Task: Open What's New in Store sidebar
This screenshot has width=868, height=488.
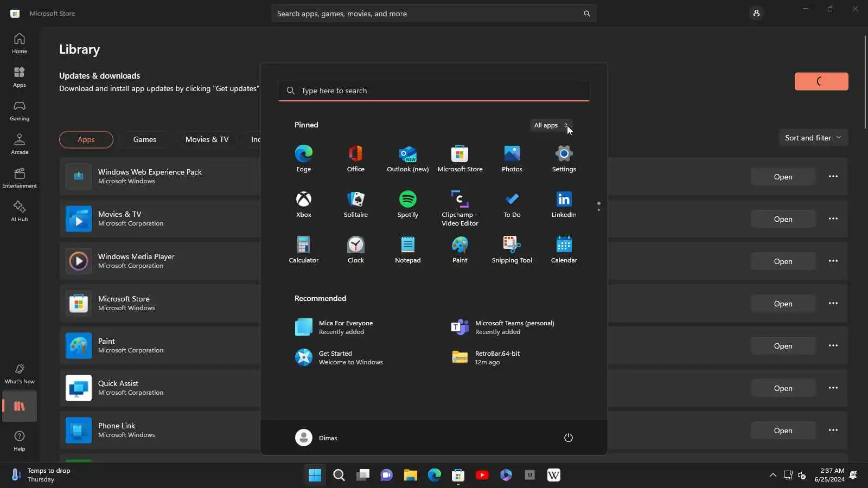Action: 20,374
